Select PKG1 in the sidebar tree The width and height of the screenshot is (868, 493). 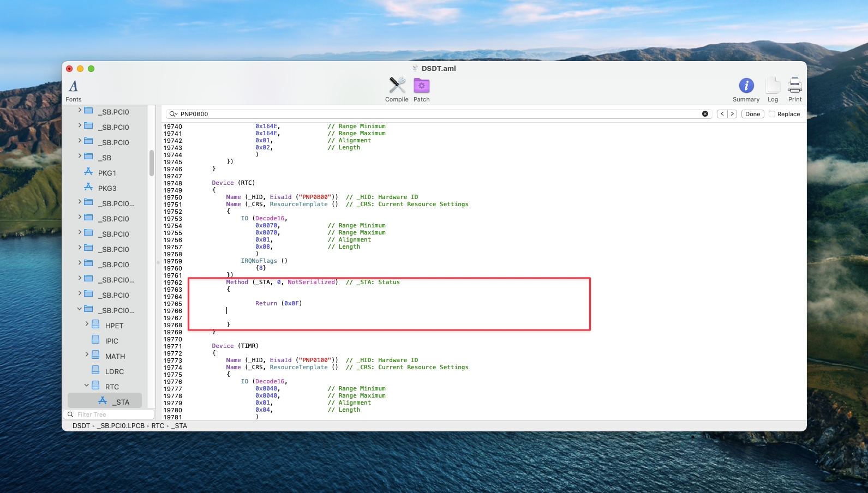(107, 173)
